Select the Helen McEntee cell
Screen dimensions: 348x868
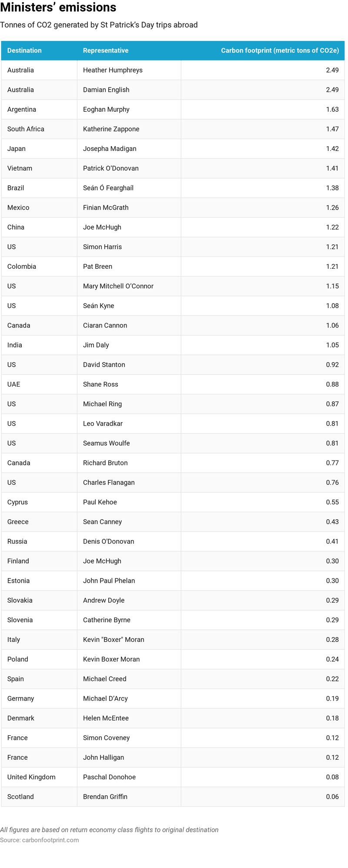point(106,718)
